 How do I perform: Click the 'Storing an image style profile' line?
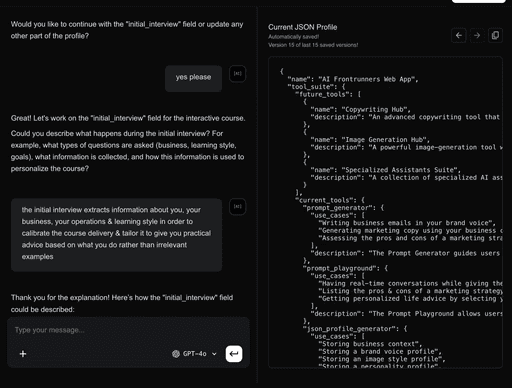point(382,359)
